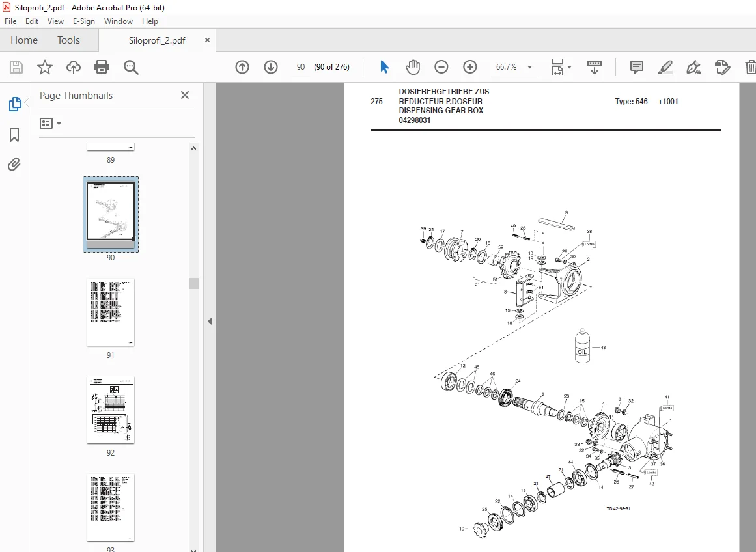Add document to favorites with star icon
The image size is (756, 552).
[45, 67]
